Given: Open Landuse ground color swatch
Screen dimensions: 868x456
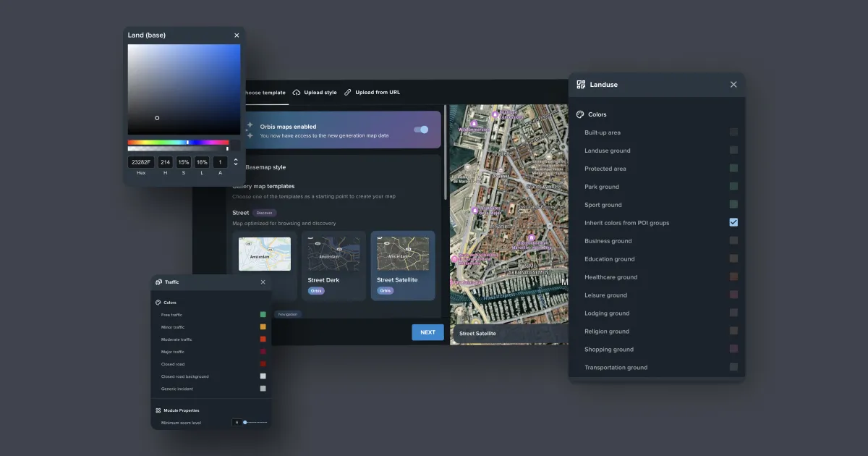Looking at the screenshot, I should [x=733, y=151].
